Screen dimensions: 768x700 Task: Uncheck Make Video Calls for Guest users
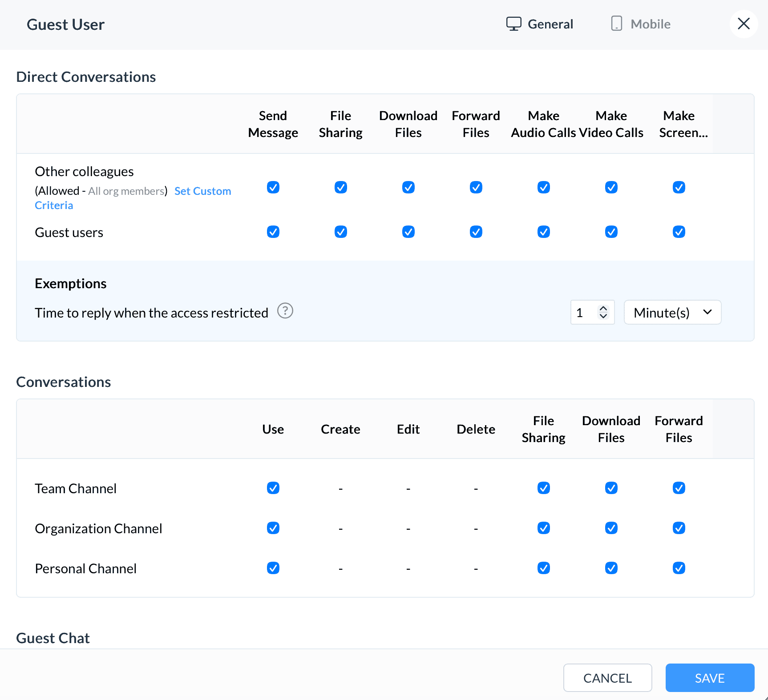click(x=611, y=232)
